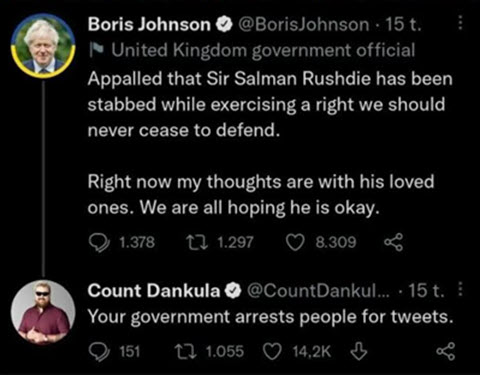Click the @BorisJohnson handle
The width and height of the screenshot is (480, 375).
tap(303, 25)
